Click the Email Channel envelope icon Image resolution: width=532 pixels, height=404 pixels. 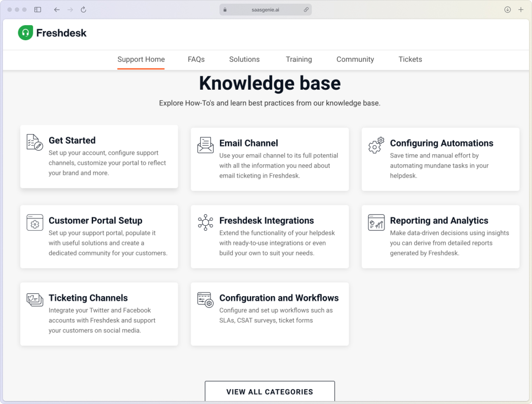tap(205, 145)
